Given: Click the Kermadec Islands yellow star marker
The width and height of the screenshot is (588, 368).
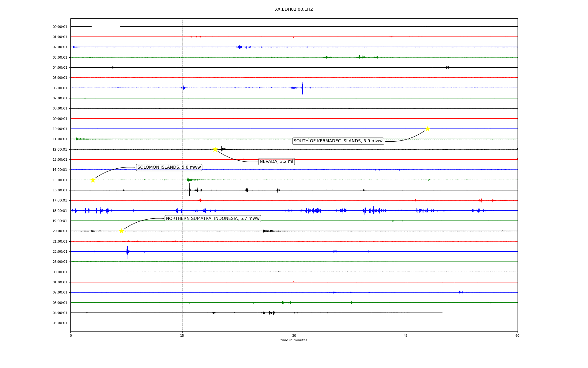Looking at the screenshot, I should point(428,129).
